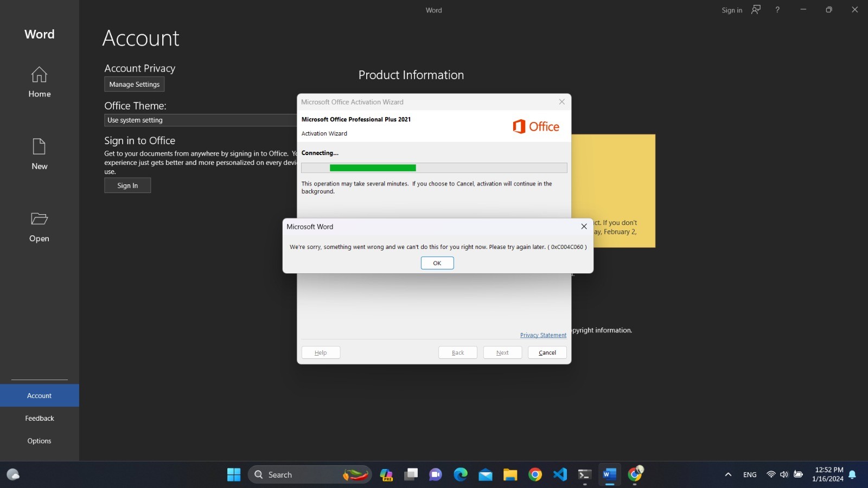
Task: Click the Back button in wizard
Action: [x=458, y=352]
